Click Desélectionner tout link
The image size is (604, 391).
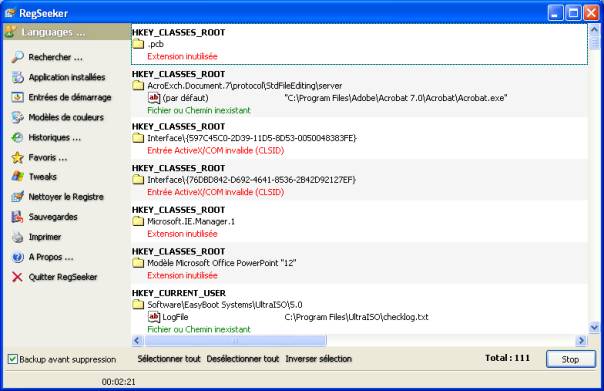(243, 359)
